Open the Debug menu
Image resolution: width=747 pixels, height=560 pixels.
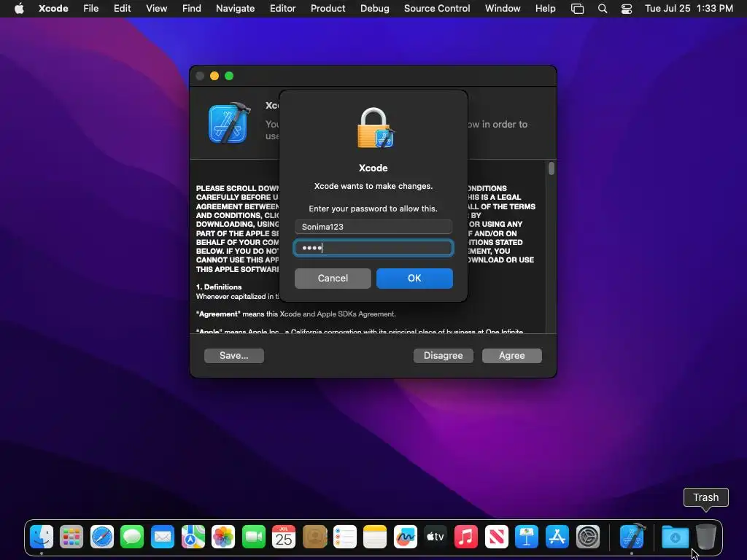coord(374,9)
